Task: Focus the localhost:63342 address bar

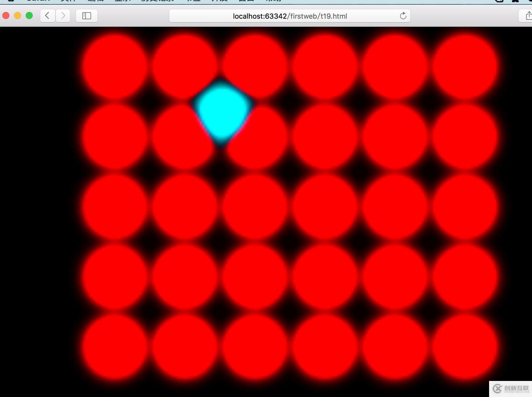Action: tap(290, 16)
